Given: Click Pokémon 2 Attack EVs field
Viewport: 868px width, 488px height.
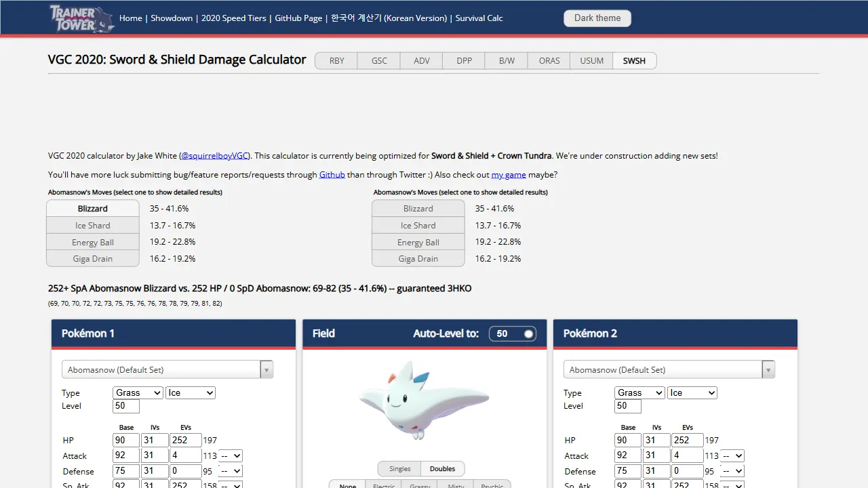Looking at the screenshot, I should tap(688, 456).
